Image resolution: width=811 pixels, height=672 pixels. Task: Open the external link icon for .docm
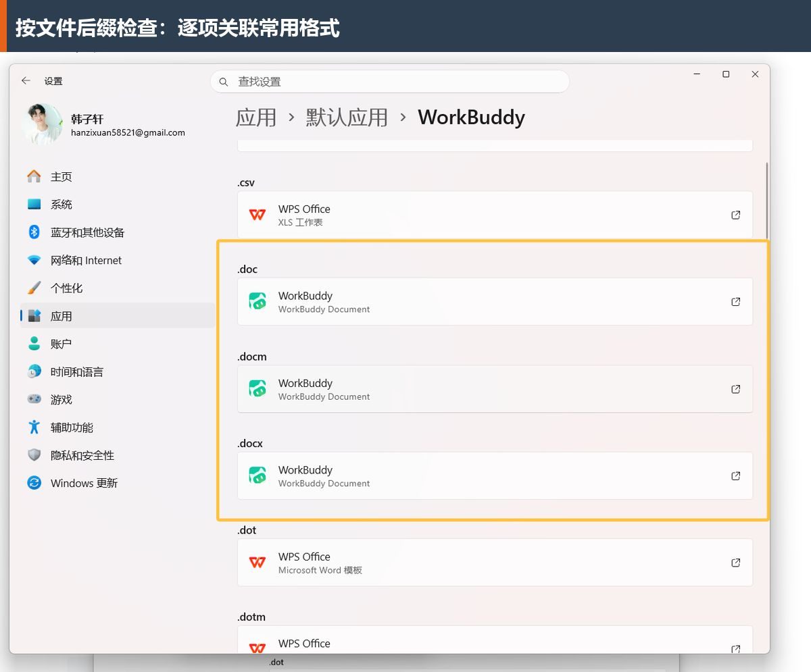[x=736, y=389]
